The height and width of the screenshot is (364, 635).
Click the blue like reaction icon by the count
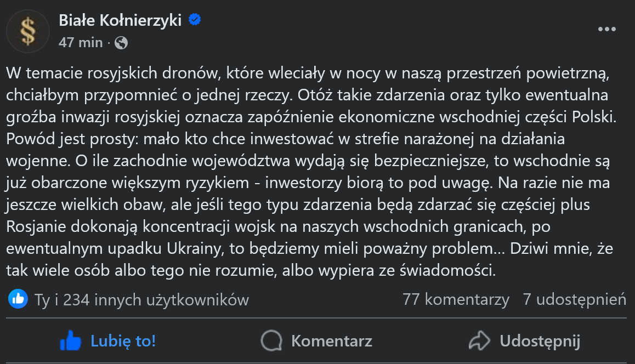(x=18, y=299)
